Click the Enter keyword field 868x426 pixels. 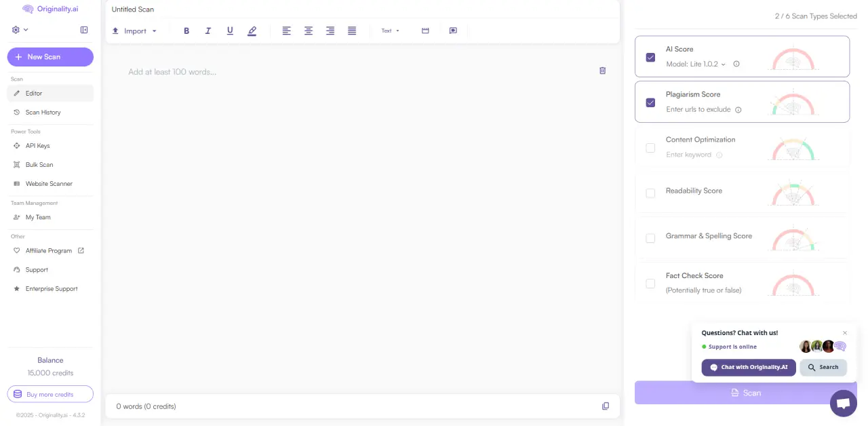click(689, 155)
